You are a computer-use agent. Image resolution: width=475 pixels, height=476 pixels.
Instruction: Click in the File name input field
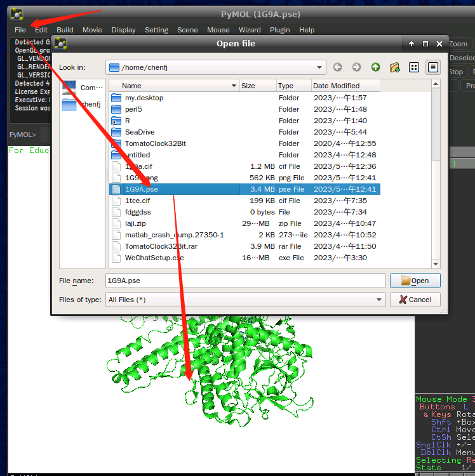pyautogui.click(x=245, y=281)
